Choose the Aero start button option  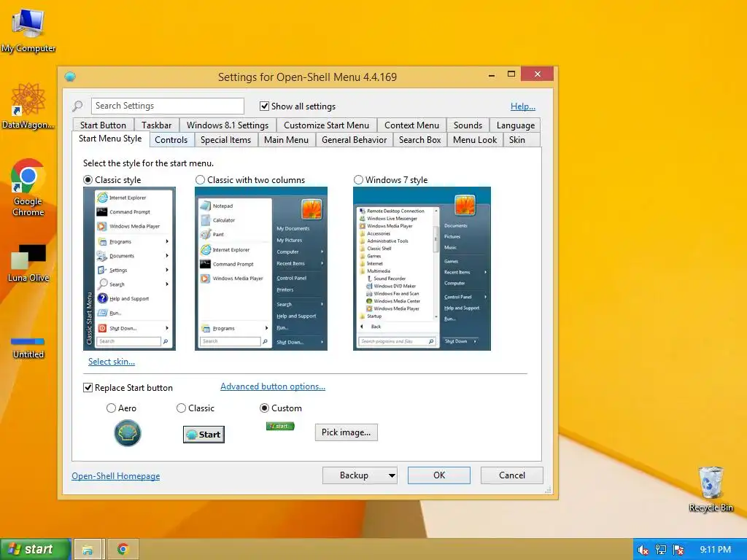[x=111, y=408]
